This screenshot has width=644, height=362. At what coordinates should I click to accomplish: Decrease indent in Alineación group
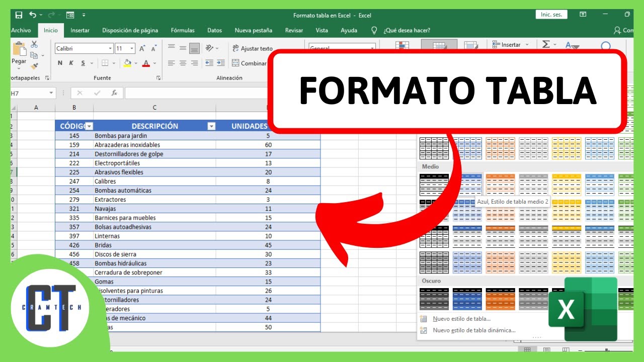click(x=209, y=63)
